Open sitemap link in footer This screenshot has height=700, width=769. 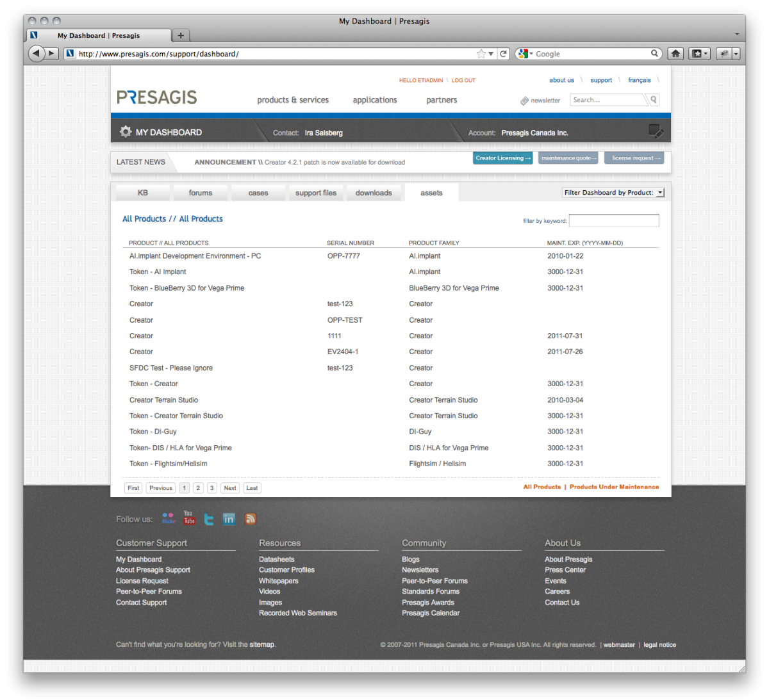[x=262, y=644]
